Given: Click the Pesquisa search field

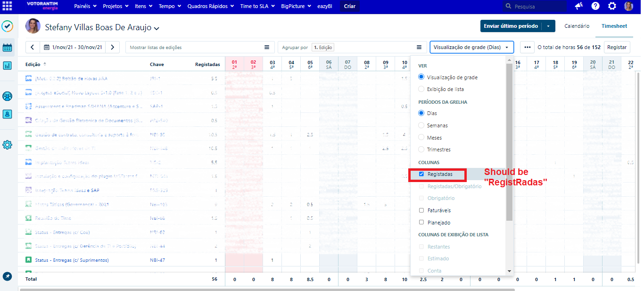Looking at the screenshot, I should coord(535,7).
